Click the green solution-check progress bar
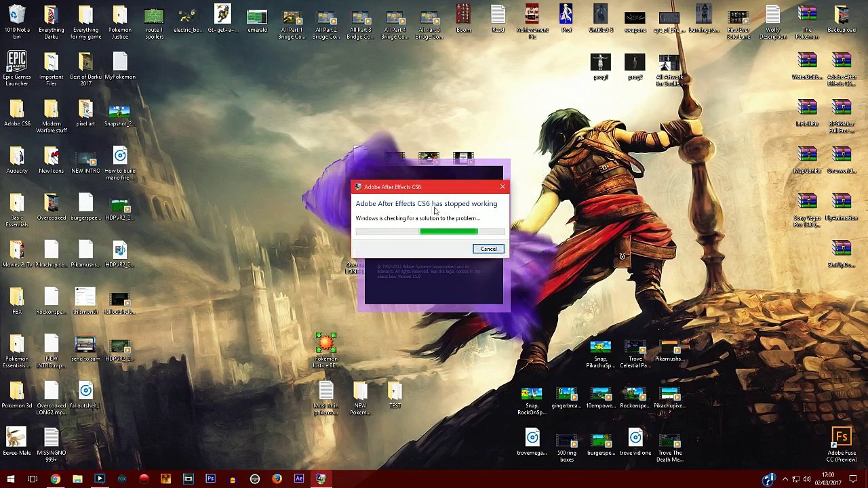The image size is (868, 488). pos(430,232)
